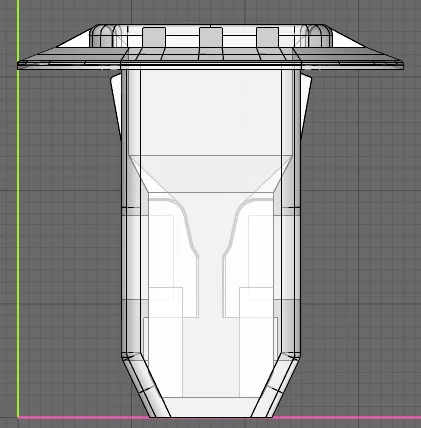Screen dimensions: 421x428
Task: Pick the right chamfered bottom corner of the body
Action: pos(279,383)
